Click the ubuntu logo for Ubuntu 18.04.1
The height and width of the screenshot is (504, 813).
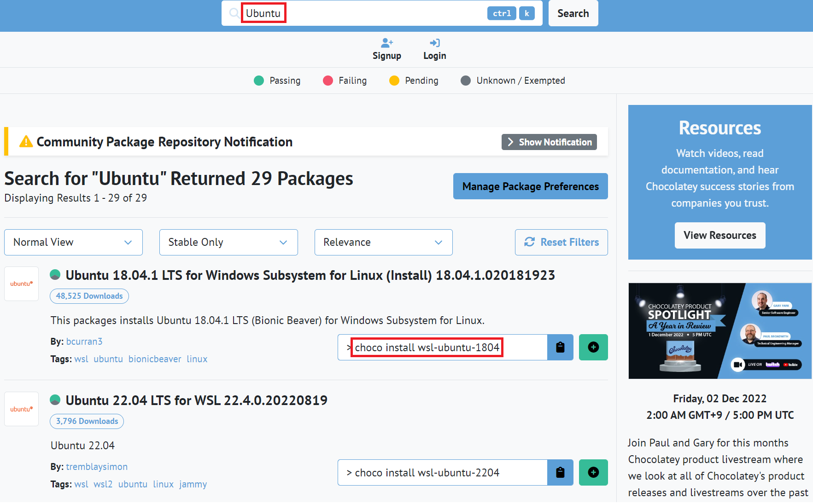pyautogui.click(x=22, y=284)
